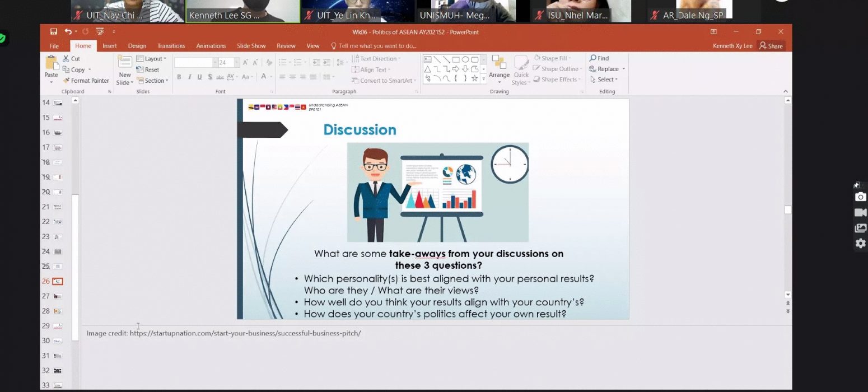The width and height of the screenshot is (868, 392).
Task: Click the Share button
Action: tap(771, 46)
